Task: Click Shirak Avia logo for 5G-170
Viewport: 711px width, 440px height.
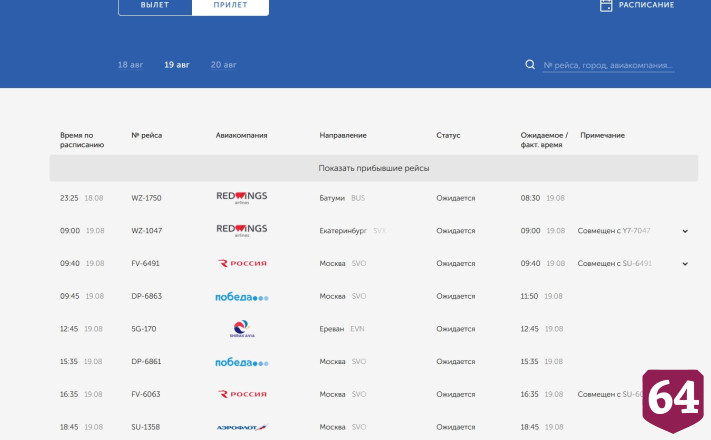Action: 242,329
